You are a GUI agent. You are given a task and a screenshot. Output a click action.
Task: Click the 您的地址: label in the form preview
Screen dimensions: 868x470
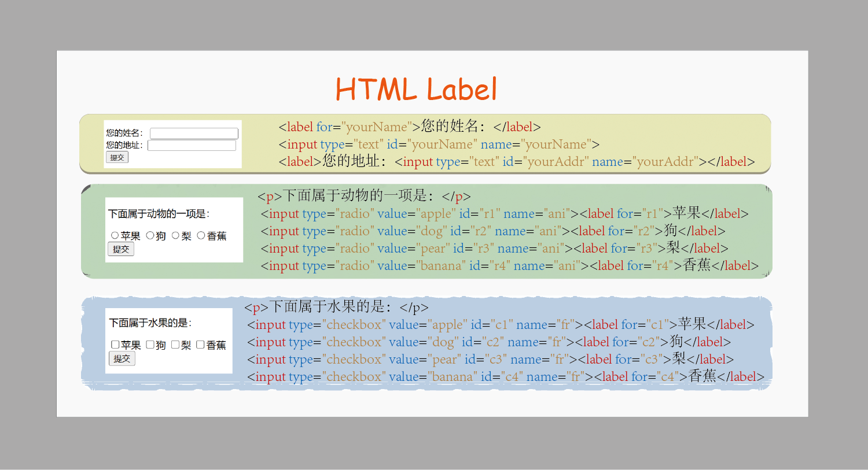(124, 145)
